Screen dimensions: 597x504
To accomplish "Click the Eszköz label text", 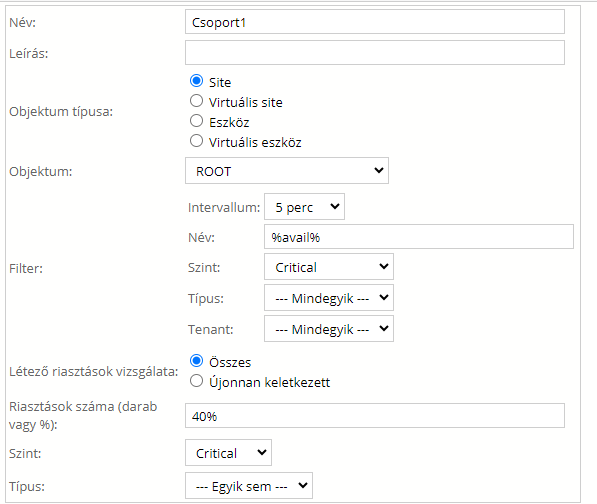I will click(x=229, y=123).
